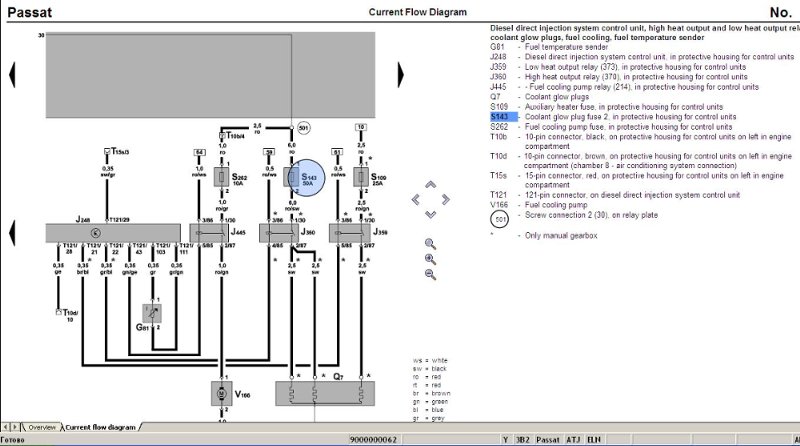
Task: Click the lower left black arrow beside J248
Action: [12, 233]
